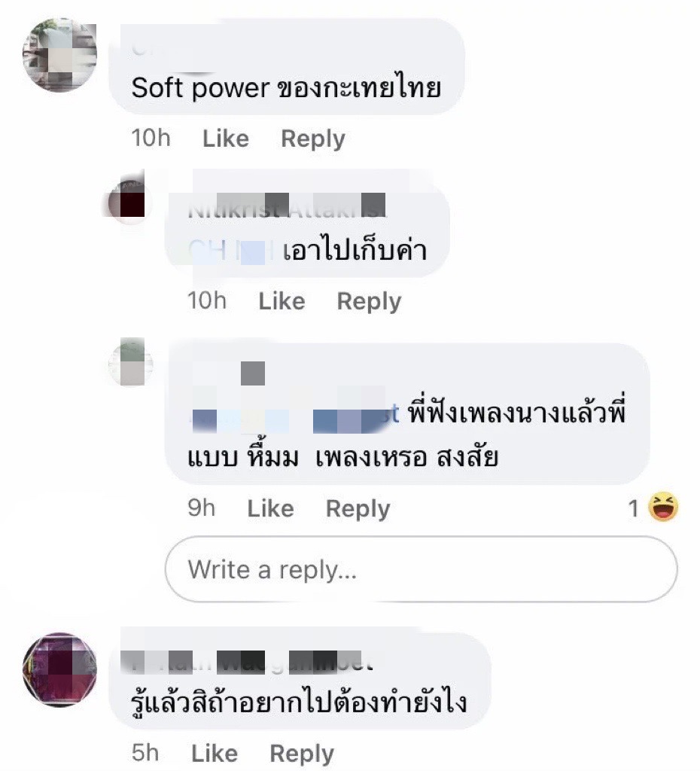
Task: Focus the "Write a reply..." input field
Action: click(x=422, y=569)
